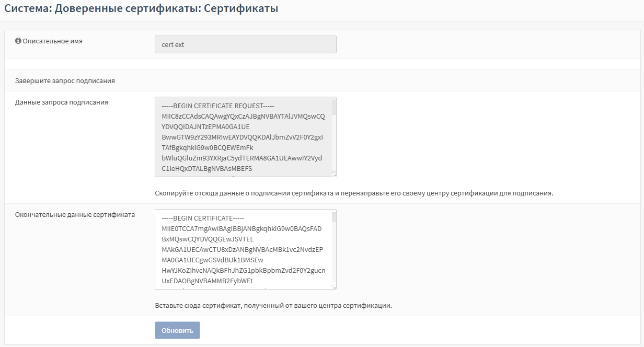Click the help text starting with Скопируйте отсюда
644x347 pixels.
point(353,193)
